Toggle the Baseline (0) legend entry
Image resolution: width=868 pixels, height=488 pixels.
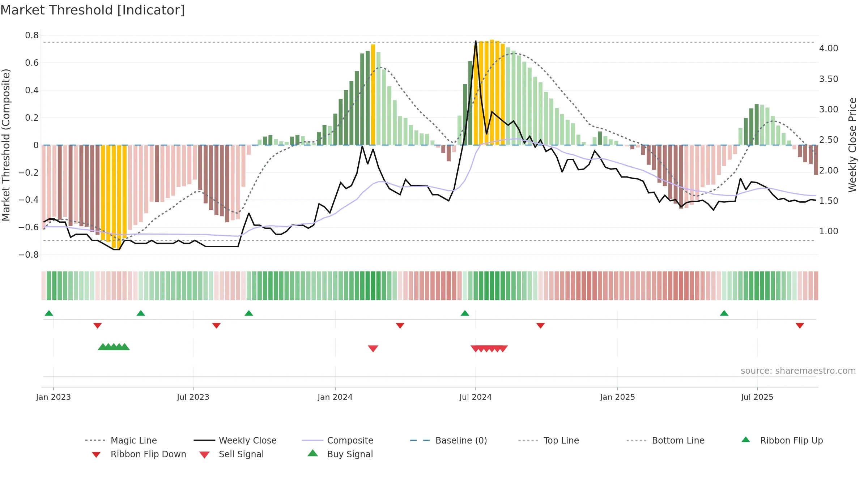coord(448,440)
